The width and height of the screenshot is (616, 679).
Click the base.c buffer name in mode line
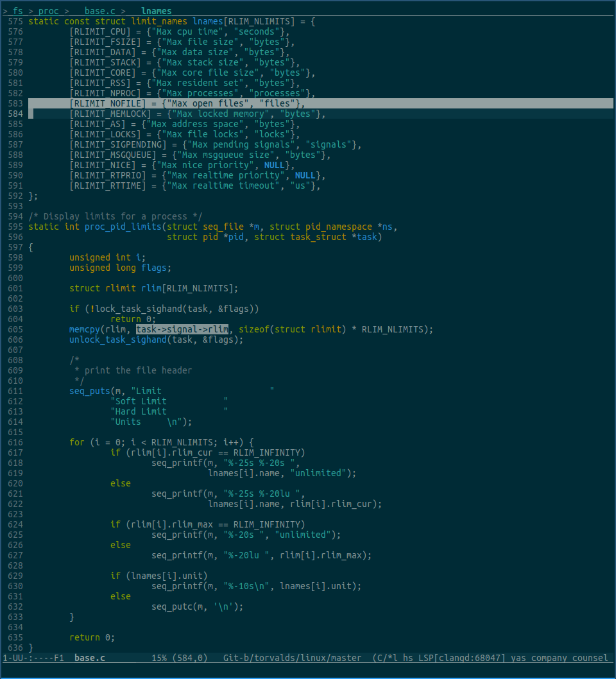coord(89,658)
